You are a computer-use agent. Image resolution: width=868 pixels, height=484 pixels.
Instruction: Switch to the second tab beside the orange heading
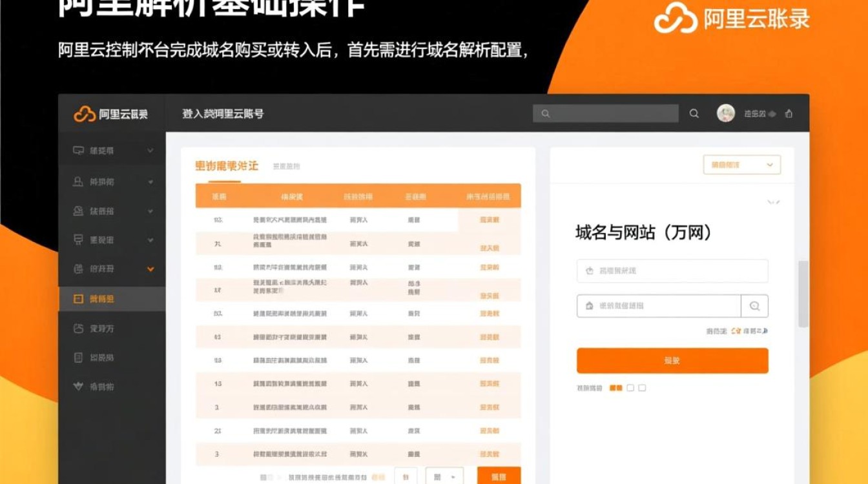click(288, 166)
